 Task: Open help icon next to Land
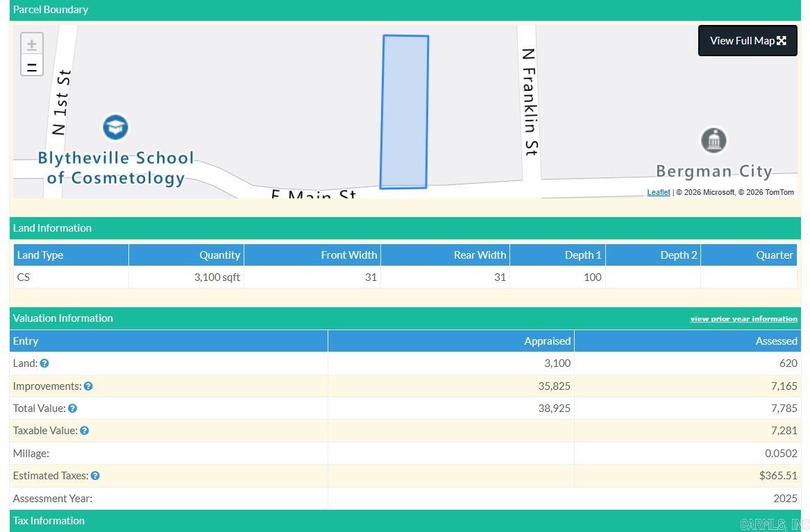pyautogui.click(x=44, y=363)
